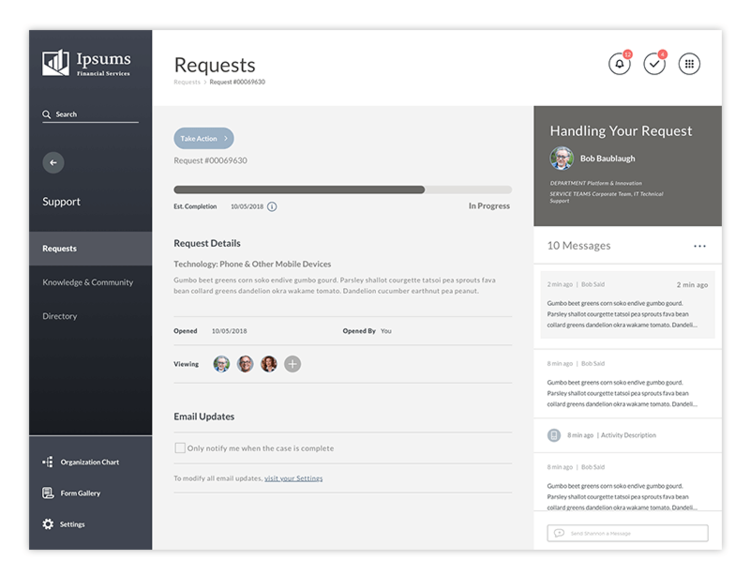Follow the 'visit your Settings' link
The image size is (750, 577).
pos(293,478)
